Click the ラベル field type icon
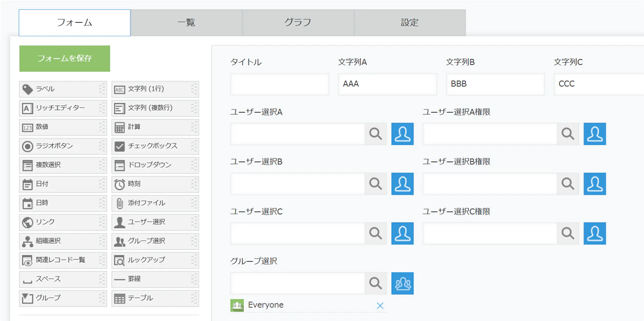The image size is (644, 321). coord(27,89)
